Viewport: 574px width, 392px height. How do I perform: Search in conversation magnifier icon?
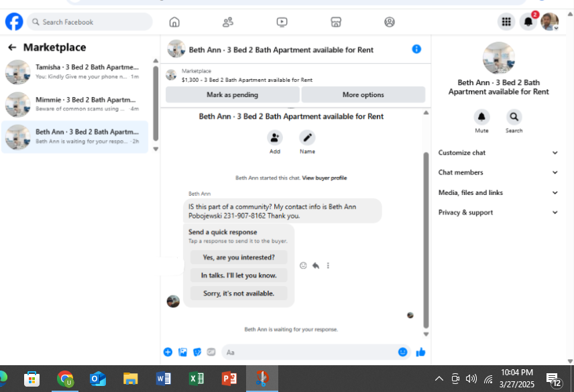pos(514,117)
